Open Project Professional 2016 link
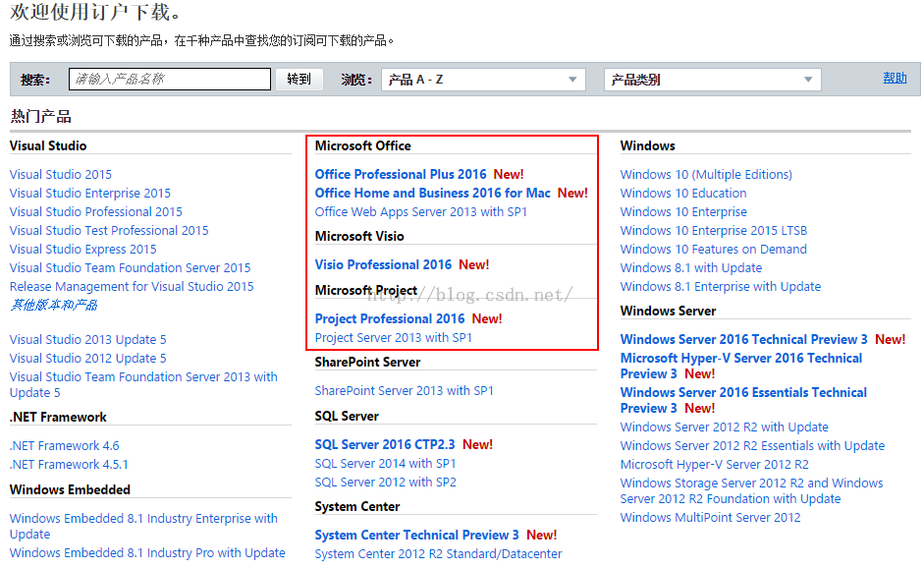924x569 pixels. pos(390,319)
